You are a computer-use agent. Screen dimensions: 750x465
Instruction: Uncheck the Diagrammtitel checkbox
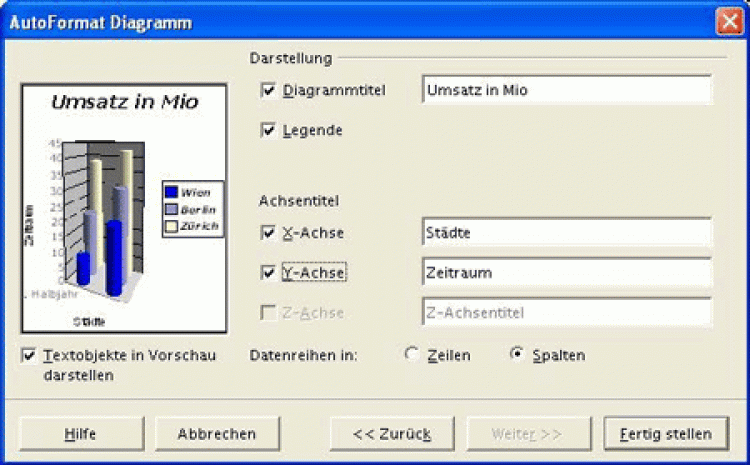pos(268,90)
